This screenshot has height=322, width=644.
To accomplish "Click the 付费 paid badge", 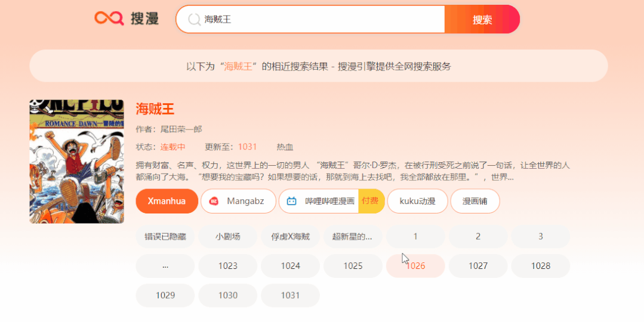I will (x=370, y=201).
